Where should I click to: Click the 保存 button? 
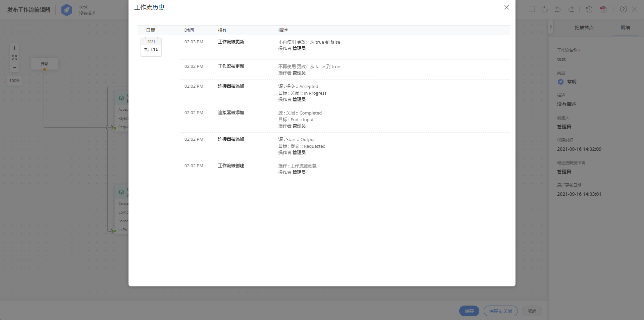469,311
